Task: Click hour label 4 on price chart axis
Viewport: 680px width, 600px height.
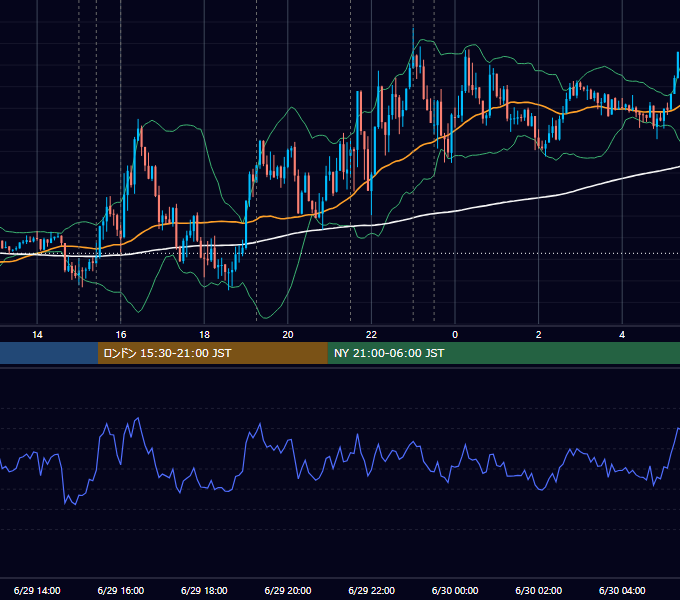Action: tap(622, 335)
